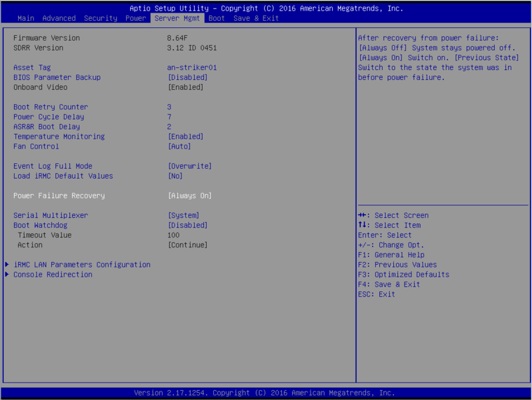The image size is (532, 400).
Task: Open Power Failure Recovery Always On options
Action: click(189, 196)
